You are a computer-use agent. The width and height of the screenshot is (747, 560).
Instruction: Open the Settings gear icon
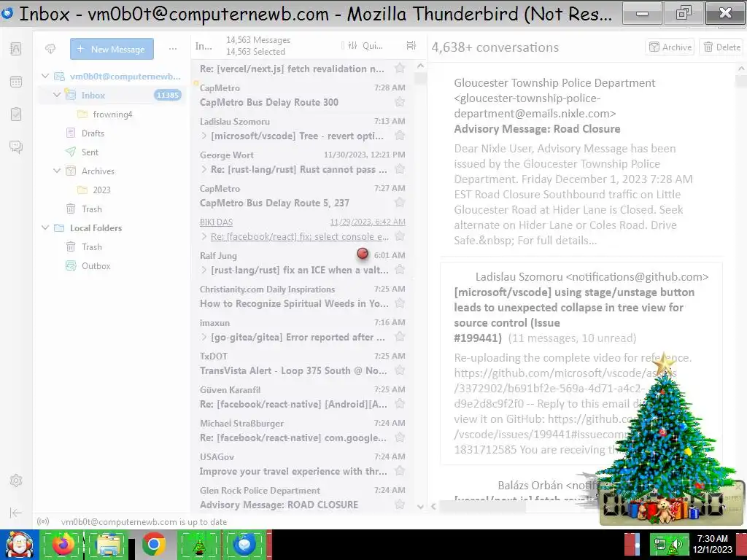point(16,481)
